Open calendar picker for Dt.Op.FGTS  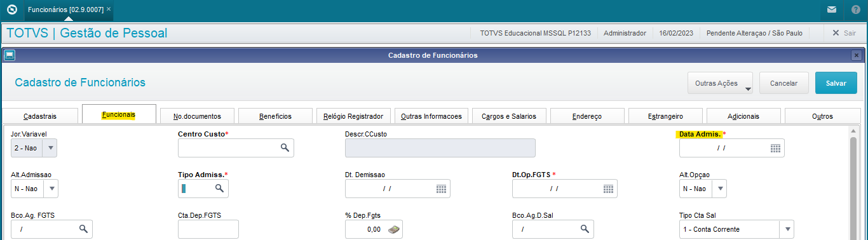coord(608,189)
